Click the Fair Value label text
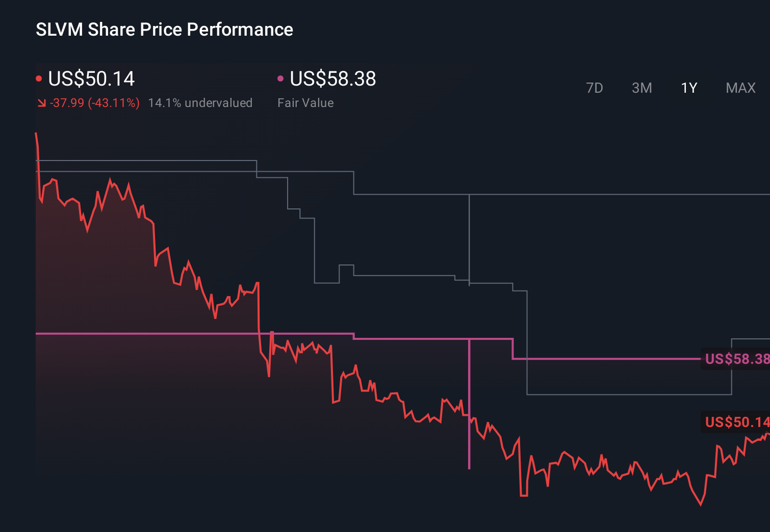Image resolution: width=770 pixels, height=532 pixels. click(x=305, y=102)
